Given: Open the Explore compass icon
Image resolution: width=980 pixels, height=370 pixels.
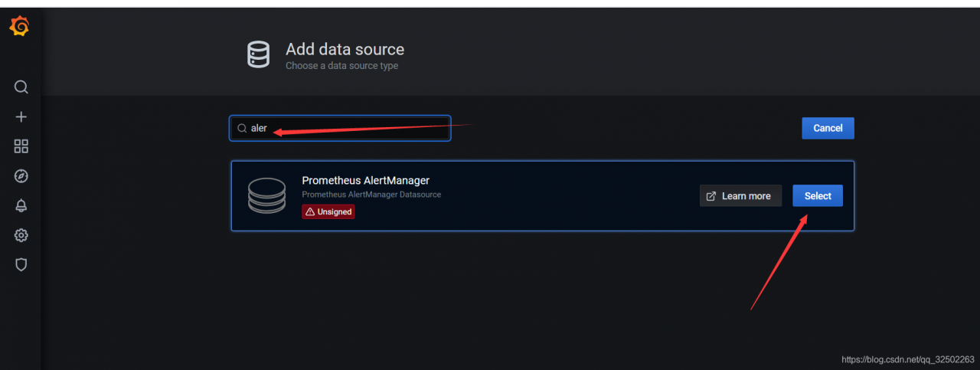Looking at the screenshot, I should click(21, 176).
